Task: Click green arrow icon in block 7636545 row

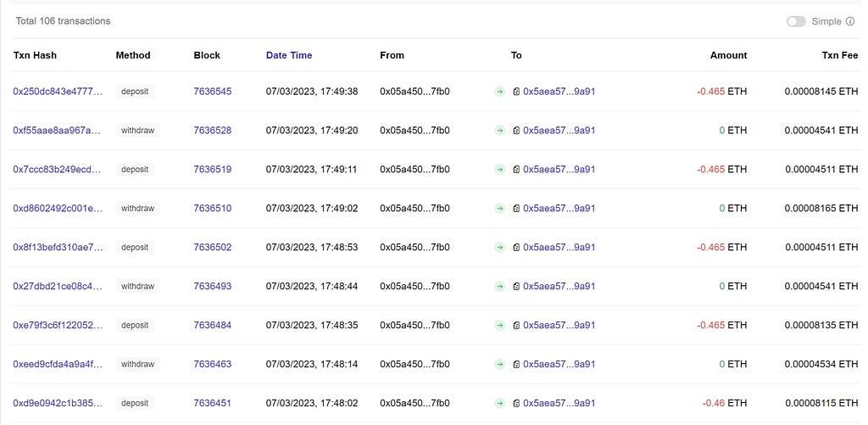Action: point(500,92)
